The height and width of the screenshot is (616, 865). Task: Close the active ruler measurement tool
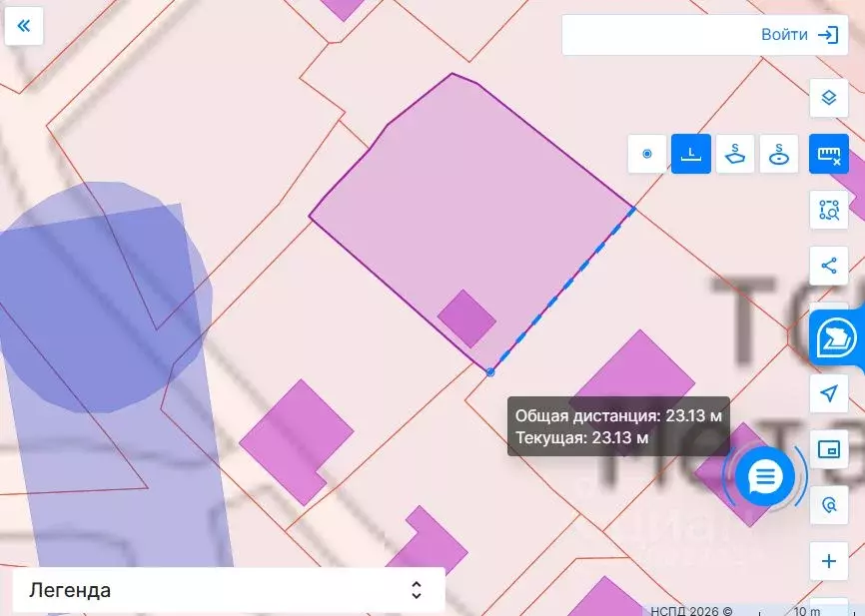coord(828,154)
